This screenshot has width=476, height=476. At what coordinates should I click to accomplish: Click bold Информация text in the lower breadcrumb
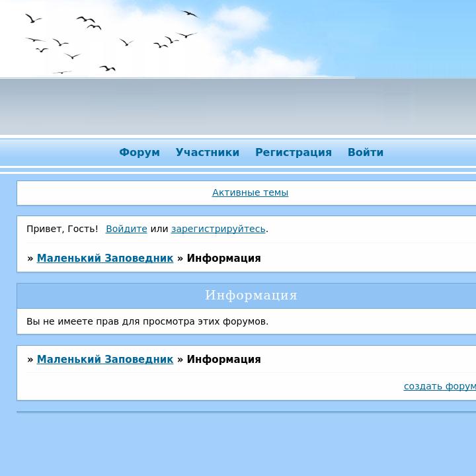(223, 359)
